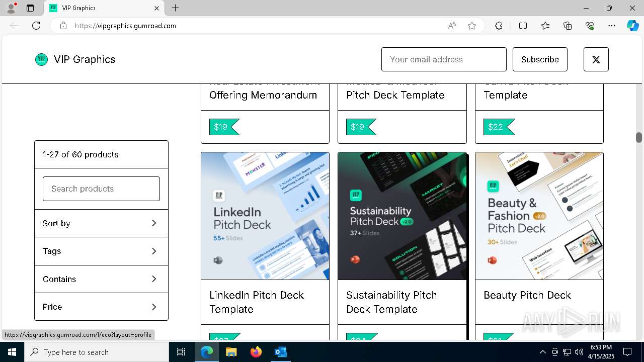Click the browser address bar URL
The image size is (644, 362).
pos(125,26)
